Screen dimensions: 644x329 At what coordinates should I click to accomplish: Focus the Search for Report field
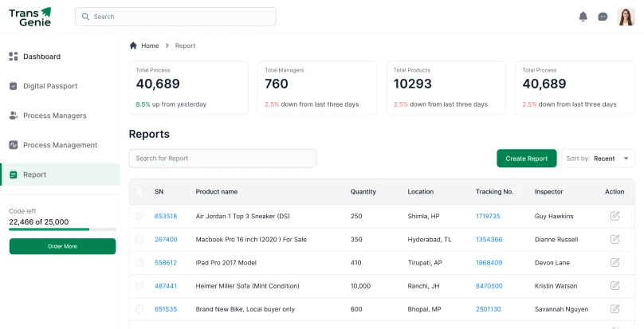coord(222,159)
